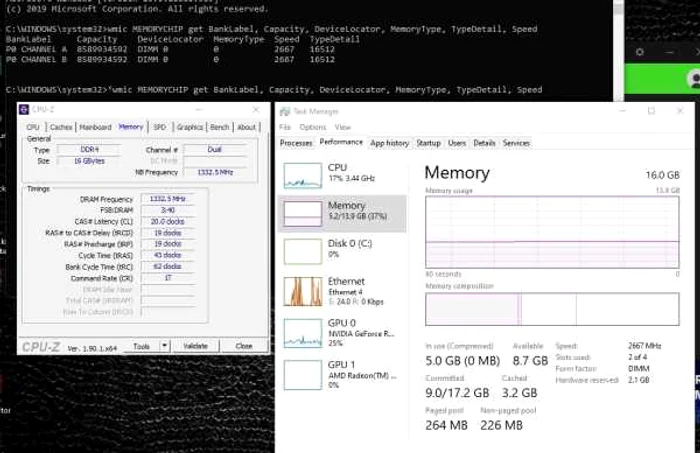Click the FSB:DRAM ratio field

[168, 210]
